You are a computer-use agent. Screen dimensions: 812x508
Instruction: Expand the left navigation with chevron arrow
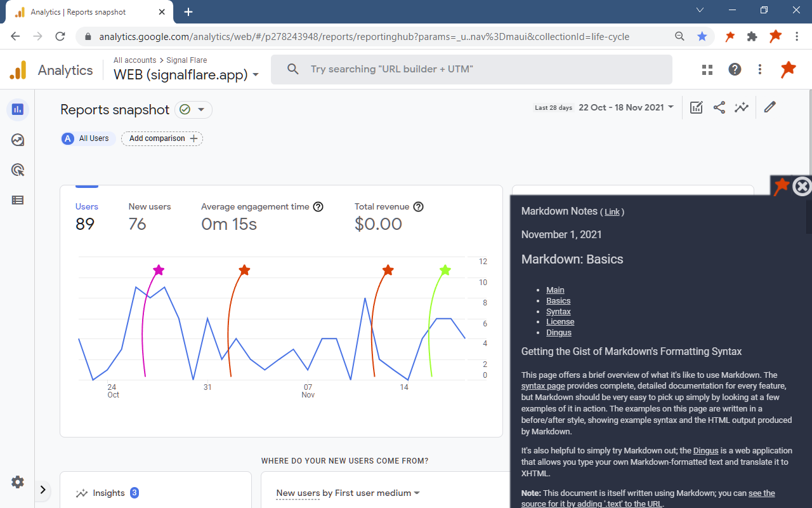click(x=43, y=490)
